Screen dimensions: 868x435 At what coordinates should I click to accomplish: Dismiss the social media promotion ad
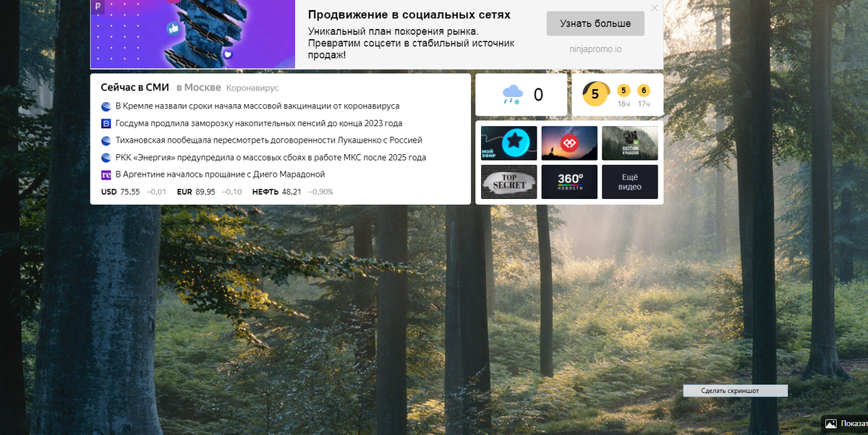tap(655, 7)
